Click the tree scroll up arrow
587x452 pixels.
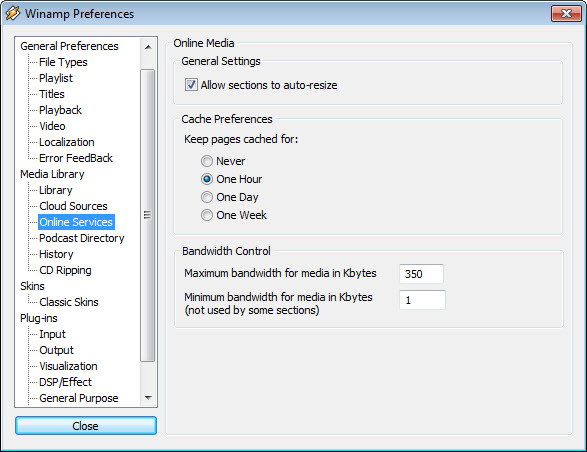(148, 47)
